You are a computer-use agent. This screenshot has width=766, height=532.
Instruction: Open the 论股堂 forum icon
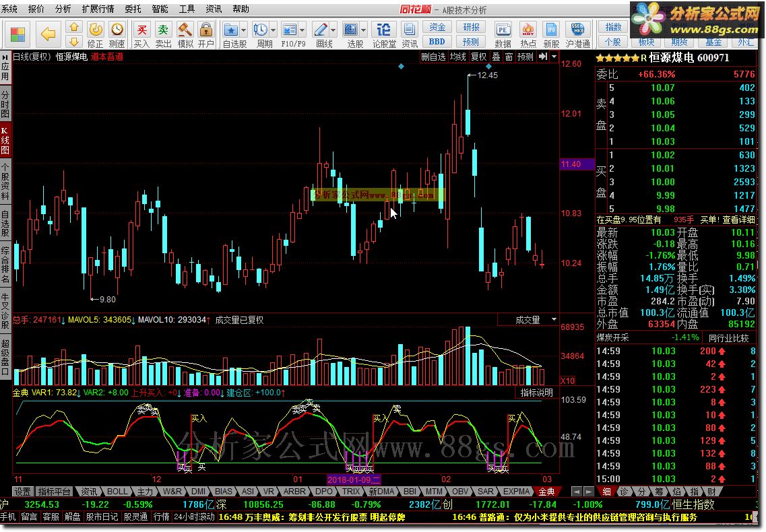[384, 34]
